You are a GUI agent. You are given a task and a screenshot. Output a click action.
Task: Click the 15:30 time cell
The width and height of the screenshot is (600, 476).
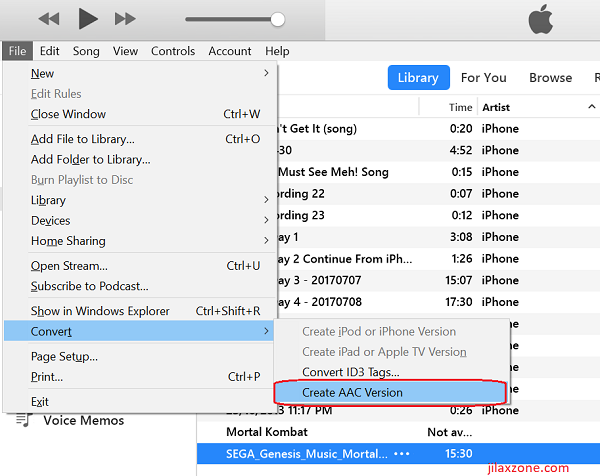(458, 454)
